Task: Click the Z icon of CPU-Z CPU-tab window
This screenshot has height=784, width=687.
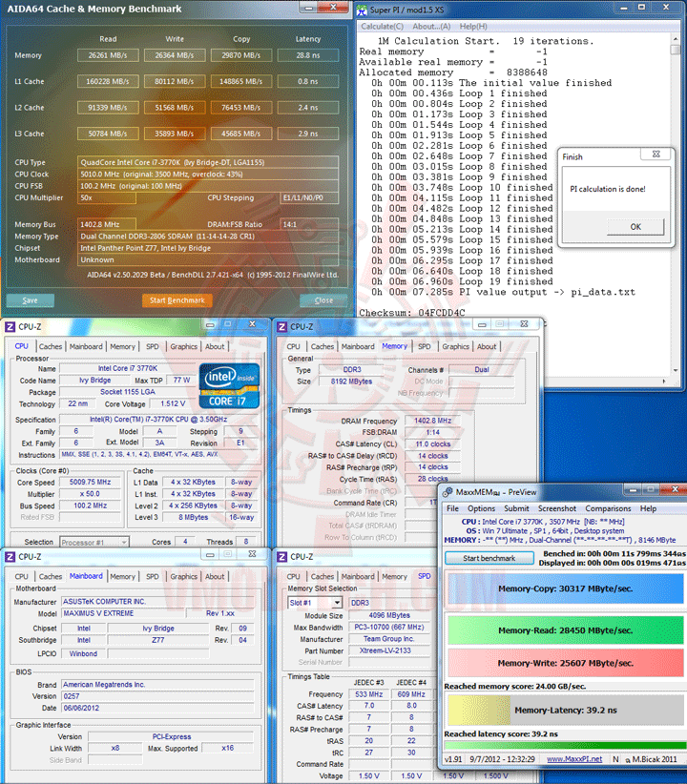Action: (10, 327)
